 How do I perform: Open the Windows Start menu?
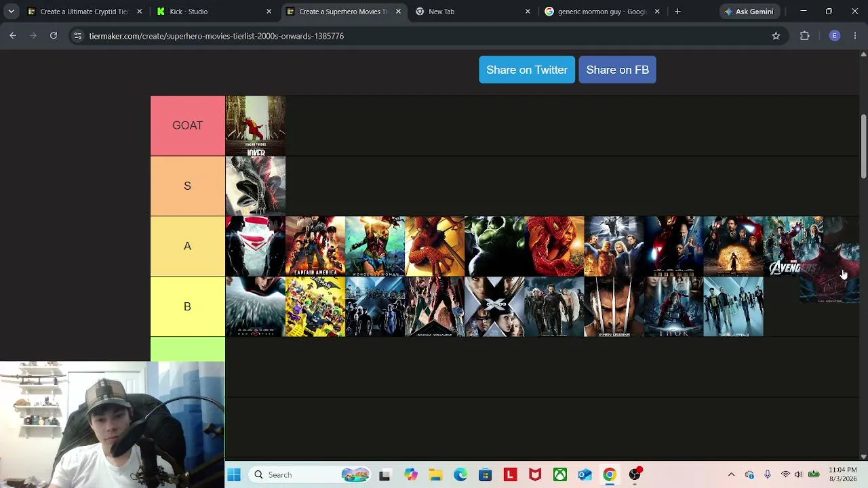(x=234, y=475)
